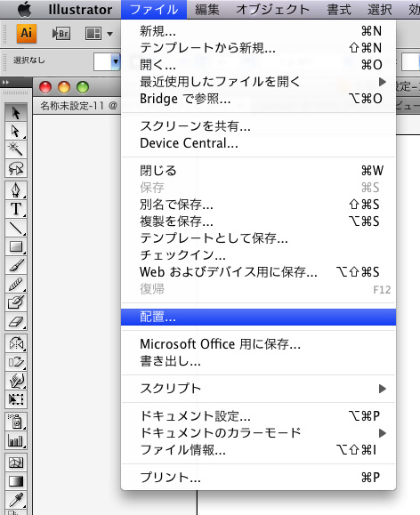Open the 編集 menu
This screenshot has height=515, width=420.
click(x=207, y=10)
